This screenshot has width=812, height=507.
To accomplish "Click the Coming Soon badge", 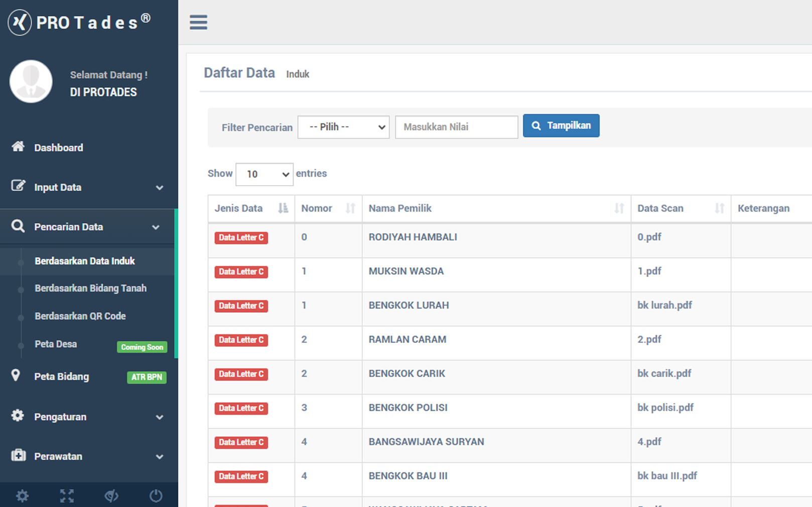I will (x=142, y=347).
